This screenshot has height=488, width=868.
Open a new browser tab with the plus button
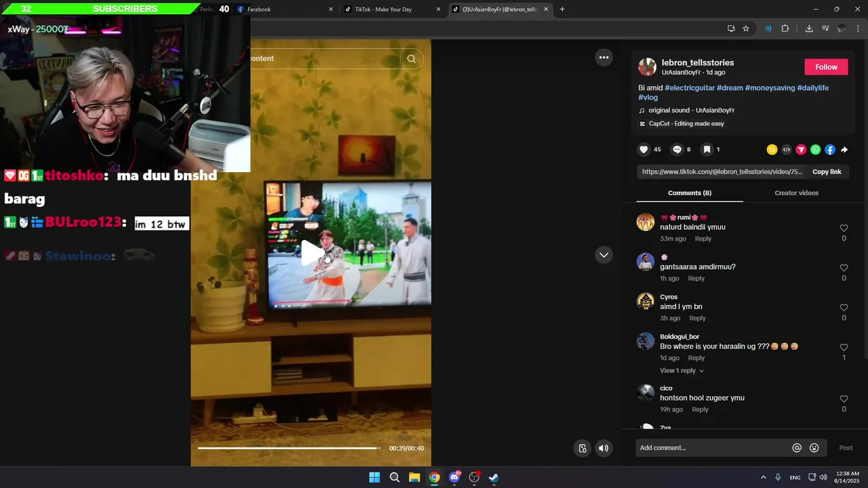click(x=562, y=9)
